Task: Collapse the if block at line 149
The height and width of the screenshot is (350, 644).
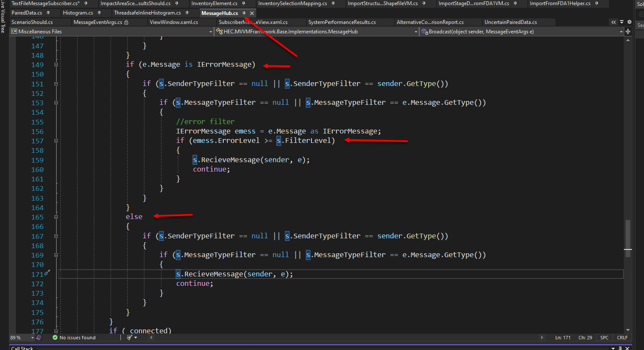Action: coord(56,64)
